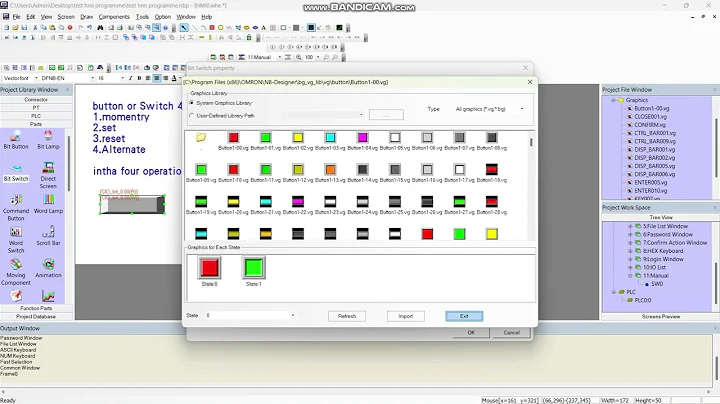Select the SW0 item under 11:Manual

coord(657,284)
